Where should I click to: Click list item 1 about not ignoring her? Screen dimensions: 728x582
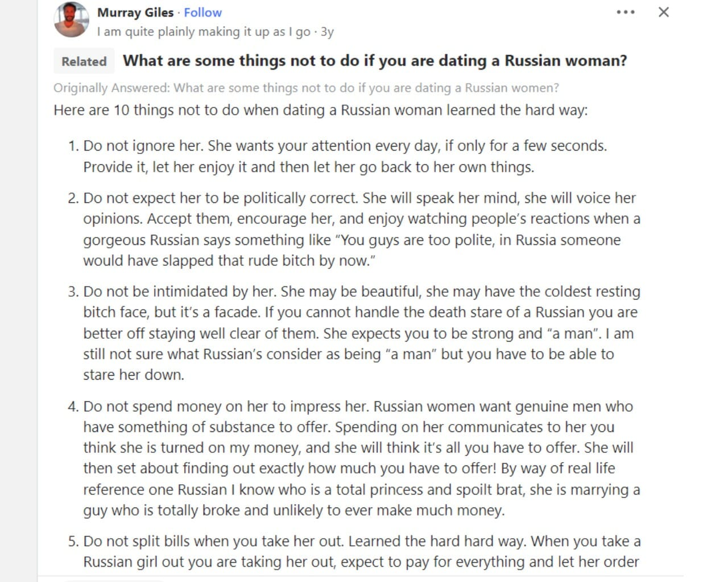[341, 156]
